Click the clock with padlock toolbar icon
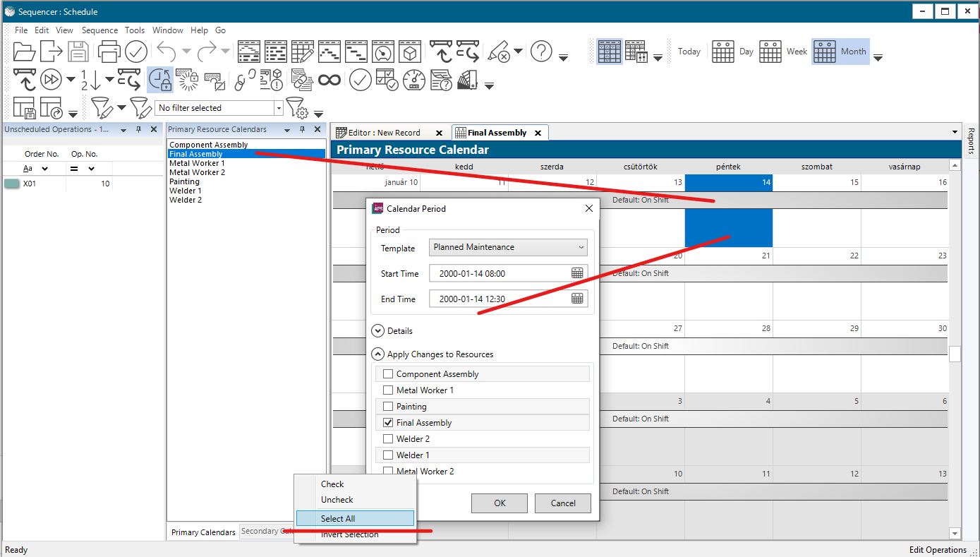980x557 pixels. tap(160, 80)
